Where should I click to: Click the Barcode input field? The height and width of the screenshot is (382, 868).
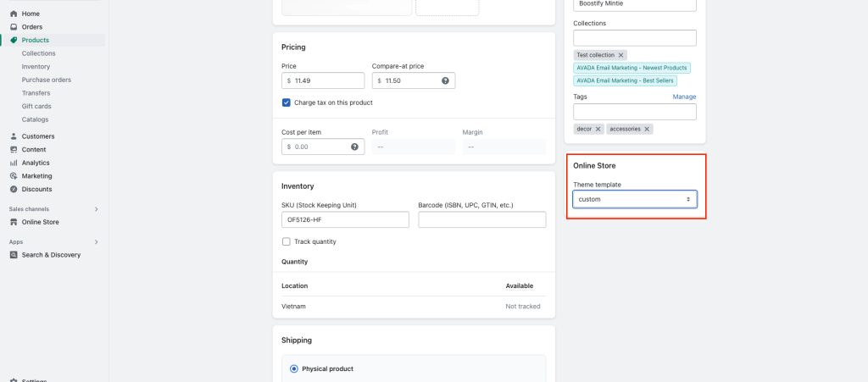[482, 220]
